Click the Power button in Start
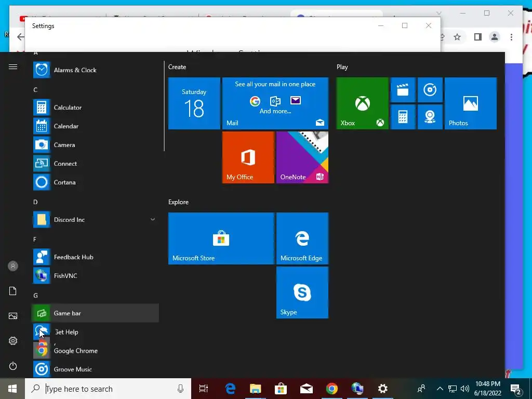This screenshot has width=532, height=399. click(13, 366)
